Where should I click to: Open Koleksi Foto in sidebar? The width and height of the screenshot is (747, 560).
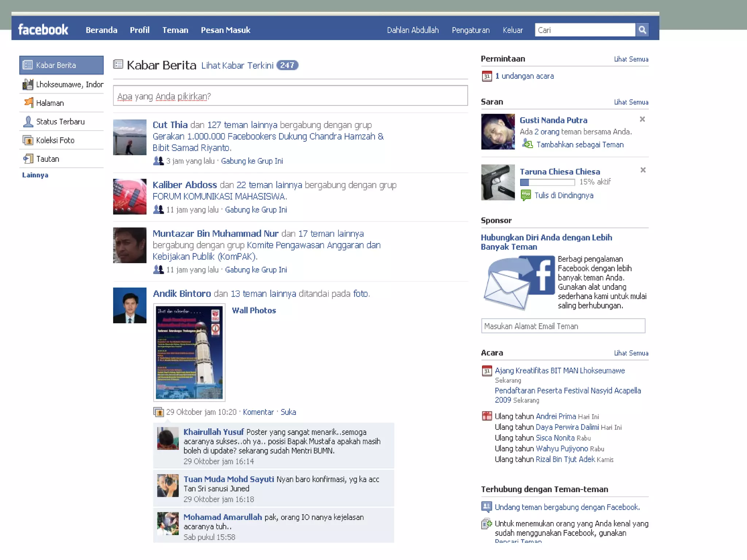click(55, 140)
